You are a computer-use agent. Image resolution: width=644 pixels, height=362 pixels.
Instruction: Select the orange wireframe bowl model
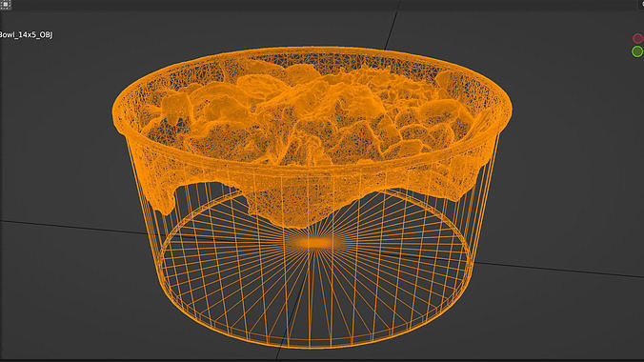pyautogui.click(x=312, y=197)
